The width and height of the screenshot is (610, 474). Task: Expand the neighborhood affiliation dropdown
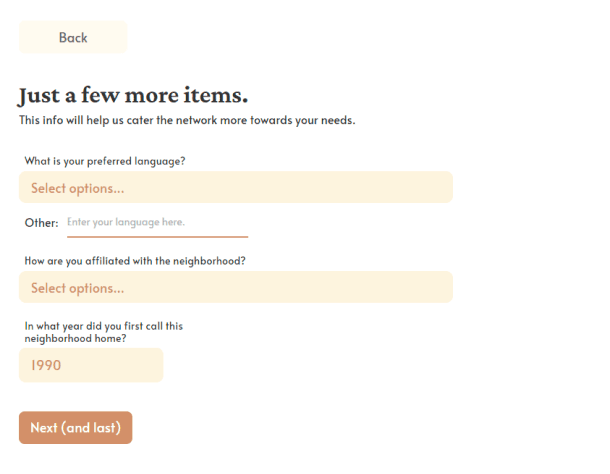tap(236, 287)
